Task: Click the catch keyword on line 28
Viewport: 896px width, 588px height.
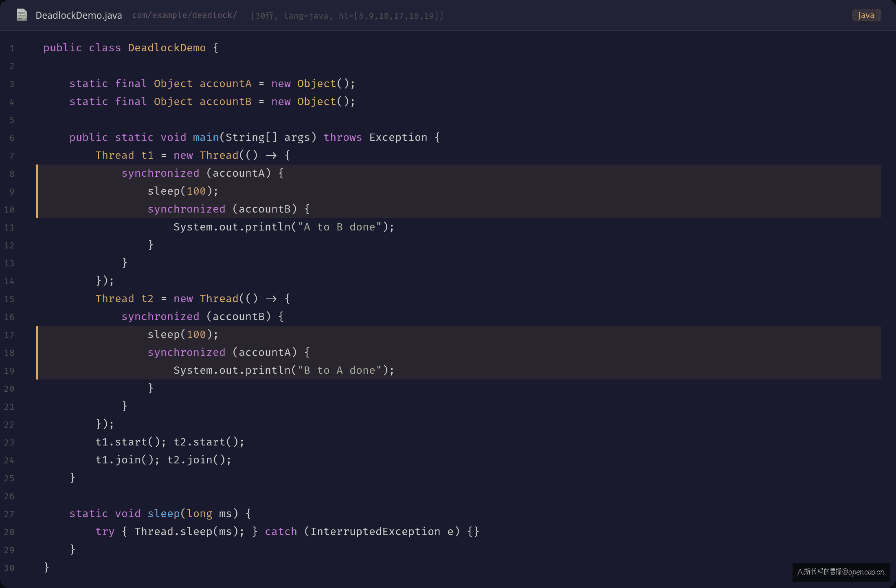Action: pos(281,531)
